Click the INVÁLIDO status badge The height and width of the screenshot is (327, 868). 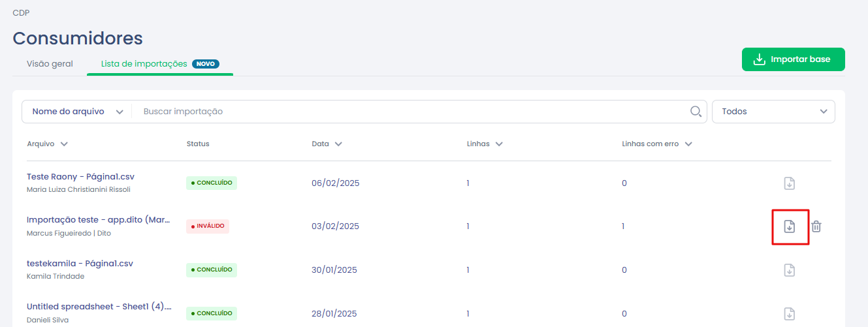click(208, 226)
